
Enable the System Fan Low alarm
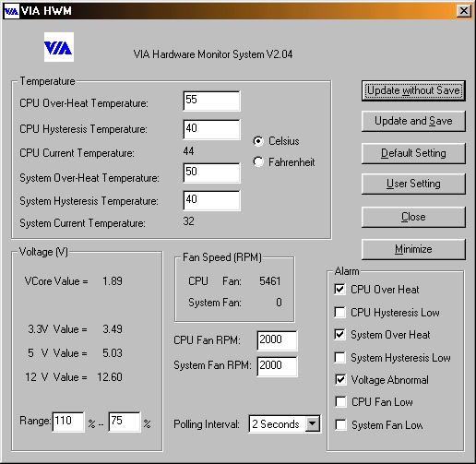point(340,424)
